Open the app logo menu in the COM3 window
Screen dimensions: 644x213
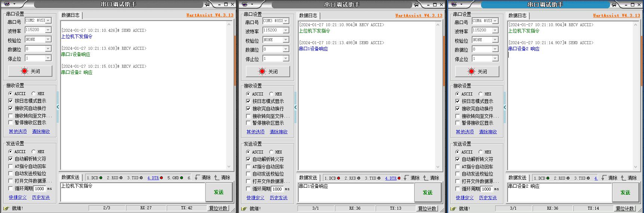pos(245,4)
